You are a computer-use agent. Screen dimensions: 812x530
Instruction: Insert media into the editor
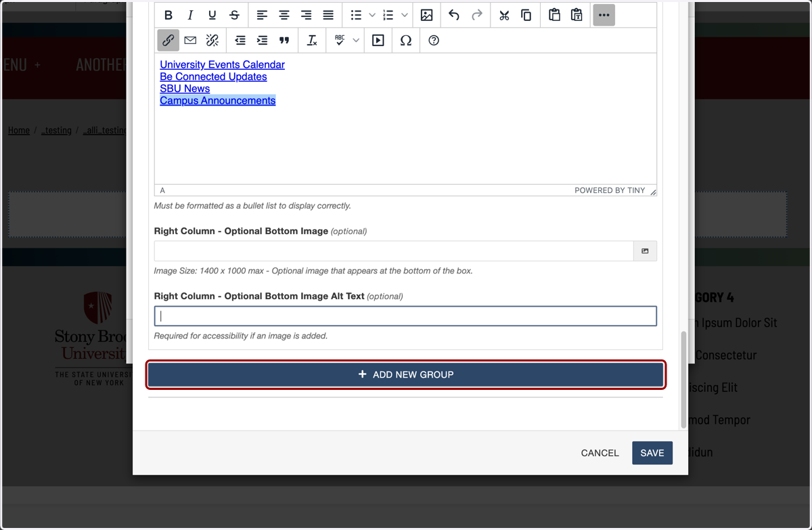pyautogui.click(x=378, y=41)
